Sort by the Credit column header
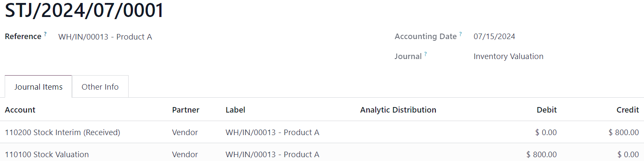644x161 pixels. [x=628, y=110]
